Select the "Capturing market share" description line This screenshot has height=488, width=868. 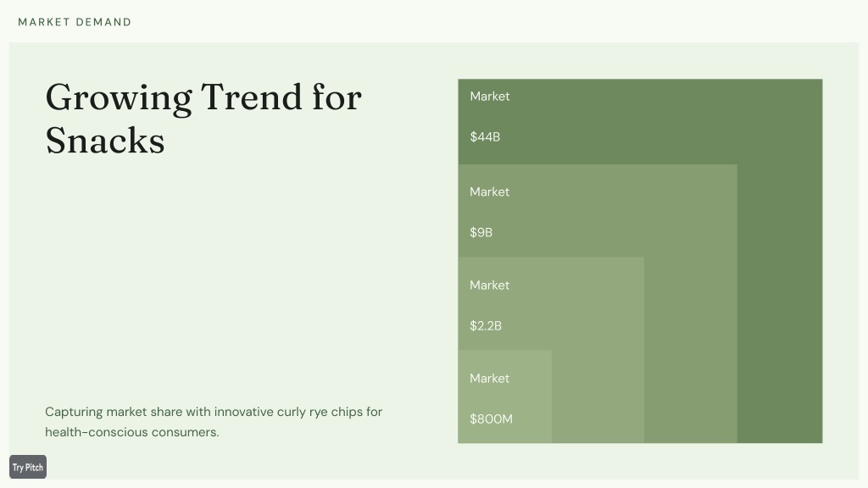tap(214, 412)
